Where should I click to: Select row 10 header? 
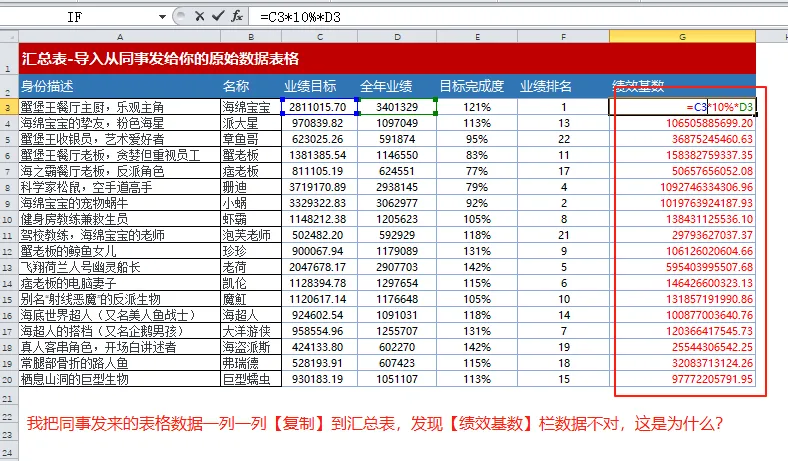point(9,219)
